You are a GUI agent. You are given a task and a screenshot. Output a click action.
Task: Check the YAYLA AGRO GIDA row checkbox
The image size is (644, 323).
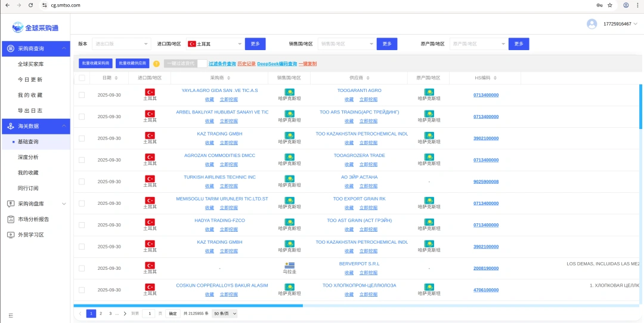pos(82,95)
